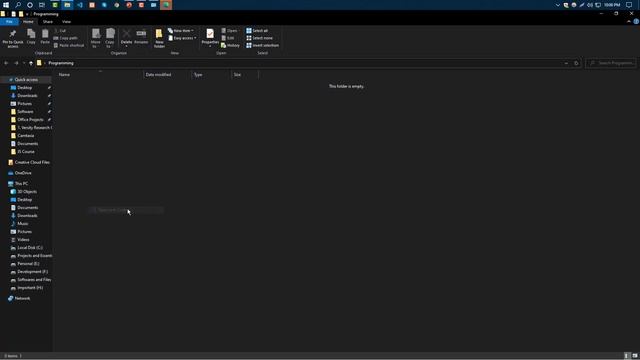
Task: Select This PC in navigation pane
Action: pos(21,184)
